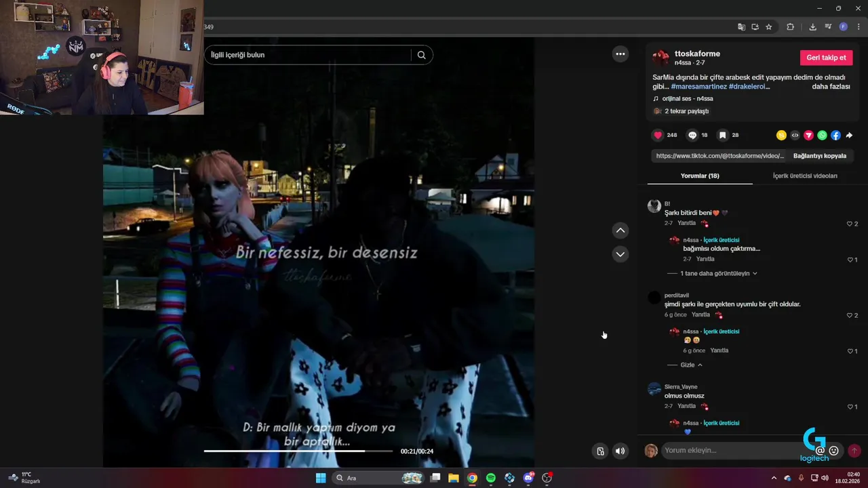The width and height of the screenshot is (868, 488).
Task: Toggle auto-scroll icon beside volume button
Action: click(x=600, y=451)
